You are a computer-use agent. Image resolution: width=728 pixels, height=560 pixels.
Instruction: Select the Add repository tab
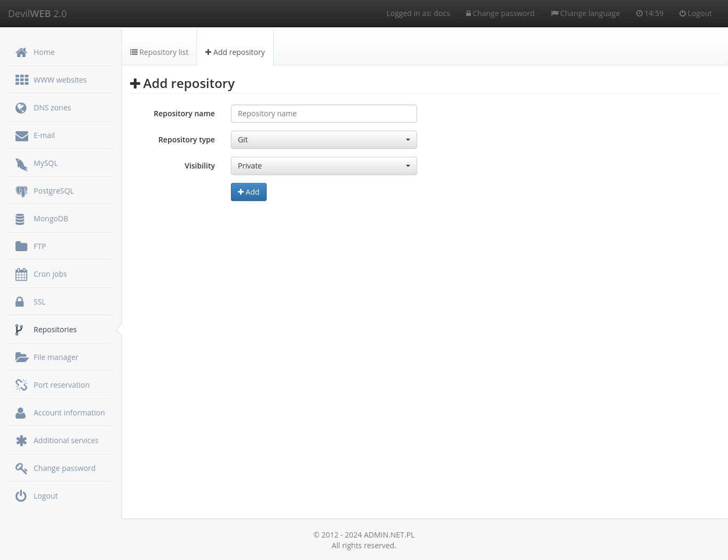point(235,52)
